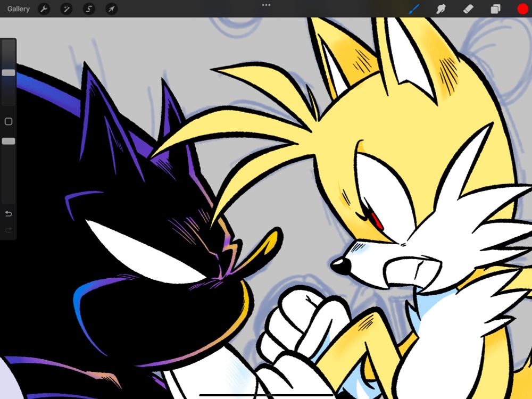The width and height of the screenshot is (532, 399).
Task: Undo the last stroke
Action: click(x=9, y=213)
